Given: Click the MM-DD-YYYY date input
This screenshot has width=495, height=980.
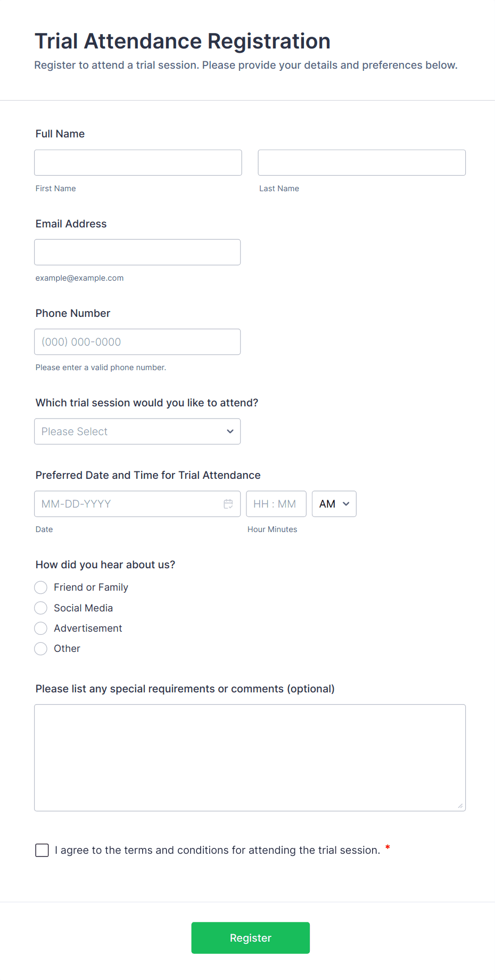Looking at the screenshot, I should (128, 504).
